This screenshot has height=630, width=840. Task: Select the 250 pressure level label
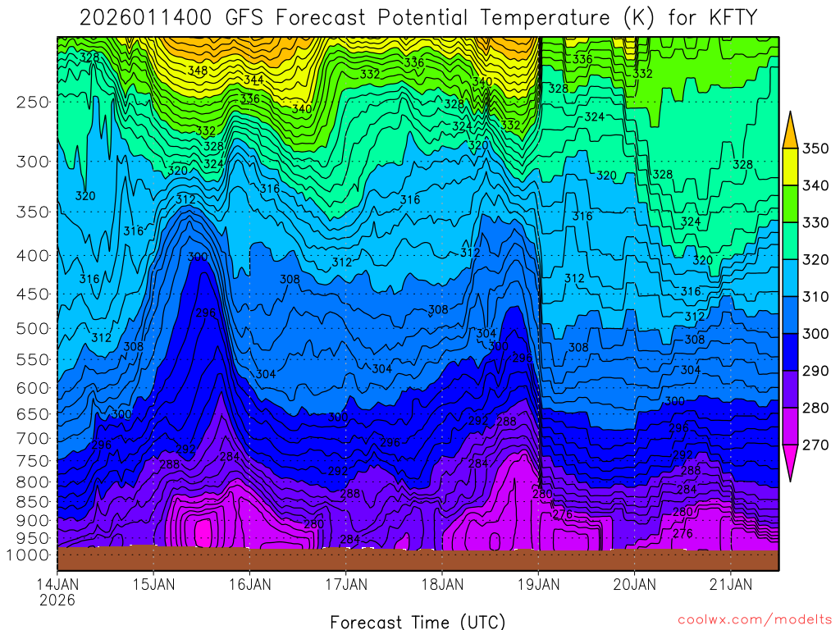(x=33, y=102)
